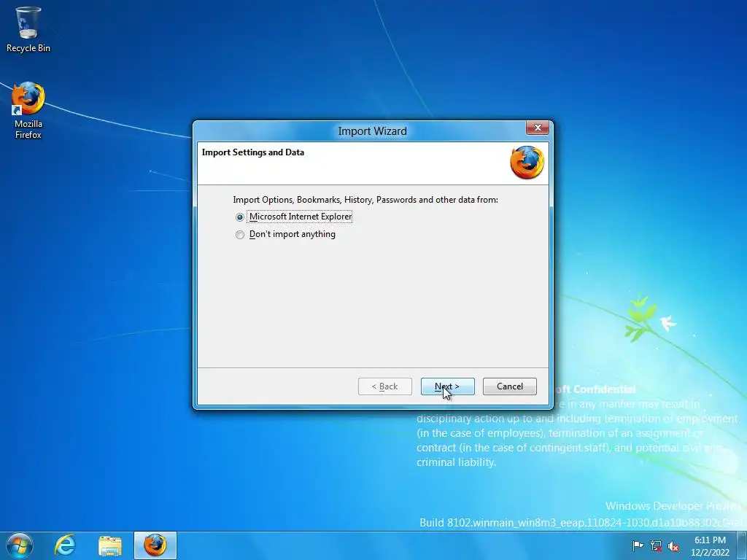Click the muted volume tray icon
This screenshot has width=747, height=560.
(673, 546)
